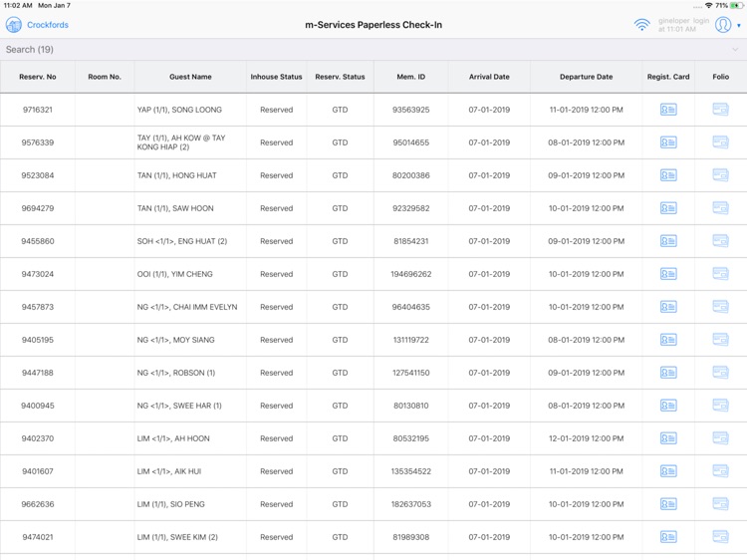Open Regist. Card for YAP SONG LOONG
The image size is (747, 560).
(x=668, y=110)
